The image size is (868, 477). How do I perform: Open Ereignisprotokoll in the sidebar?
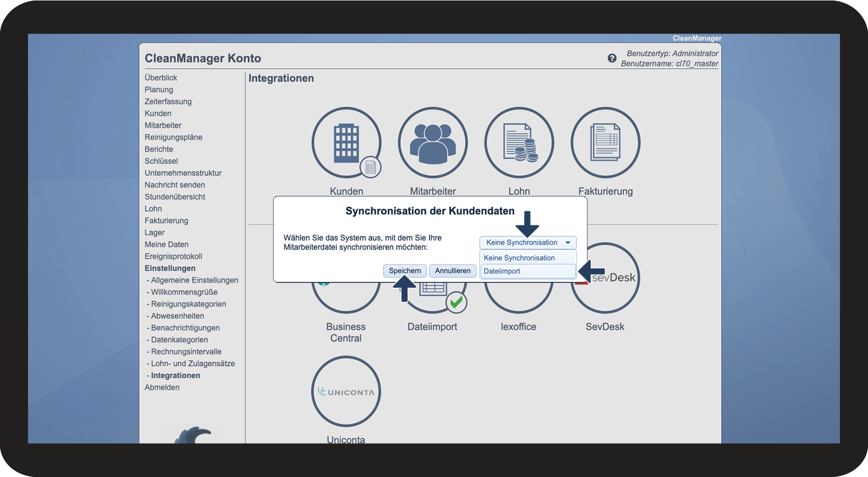tap(173, 256)
